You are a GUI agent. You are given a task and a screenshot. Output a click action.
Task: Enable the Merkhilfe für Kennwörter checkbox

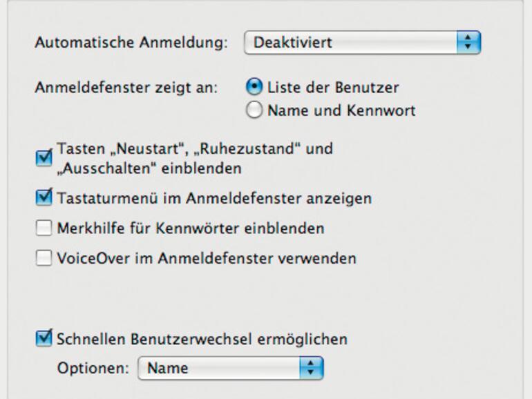coord(44,228)
